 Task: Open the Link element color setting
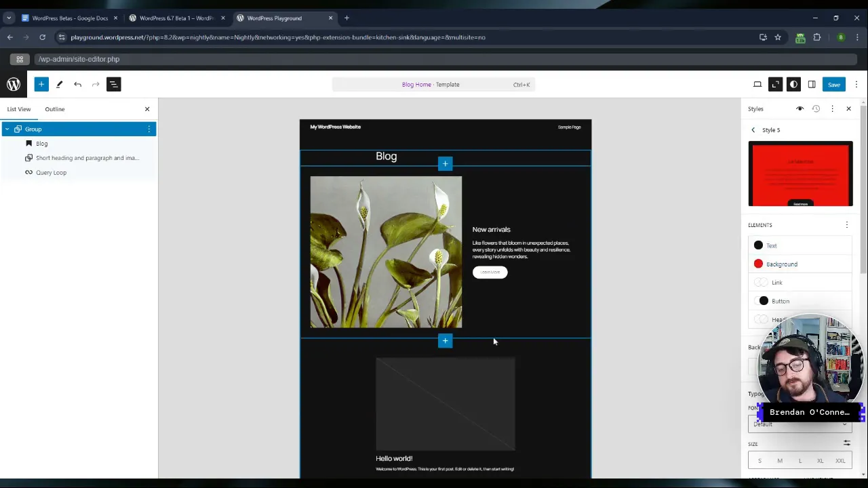click(x=800, y=282)
